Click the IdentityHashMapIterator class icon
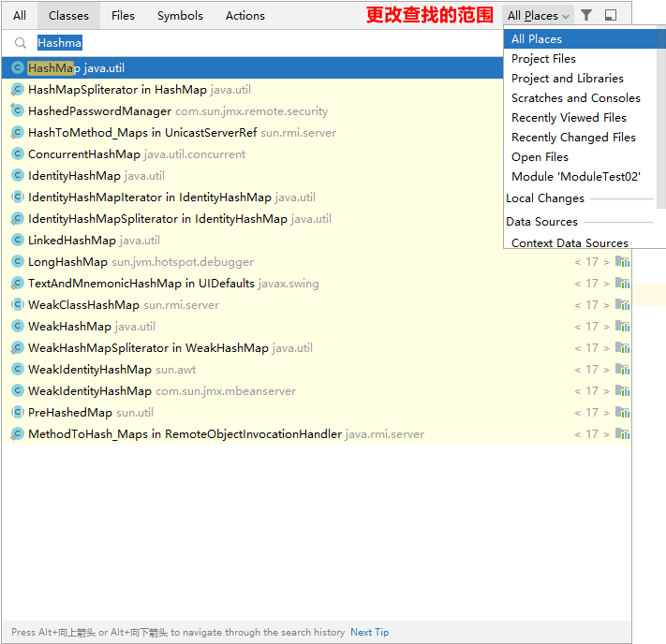Viewport: 666px width, 644px height. click(18, 197)
